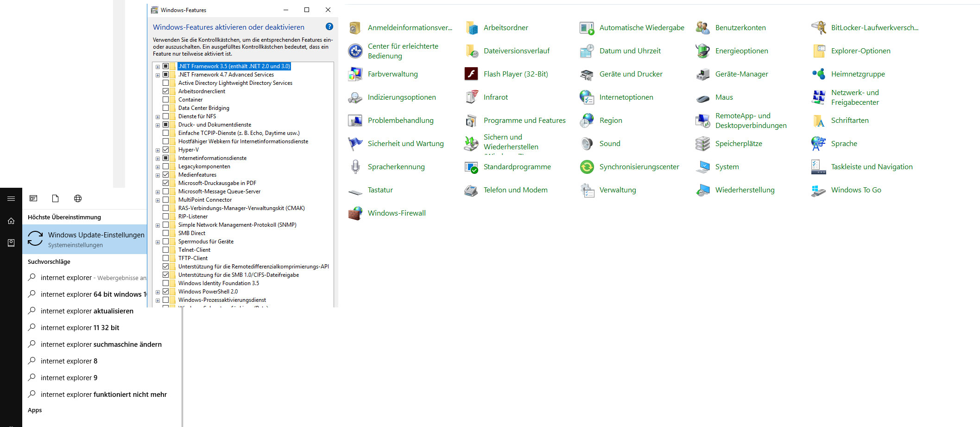Open the Windows-Firewall icon
Image resolution: width=980 pixels, height=427 pixels.
coord(355,213)
